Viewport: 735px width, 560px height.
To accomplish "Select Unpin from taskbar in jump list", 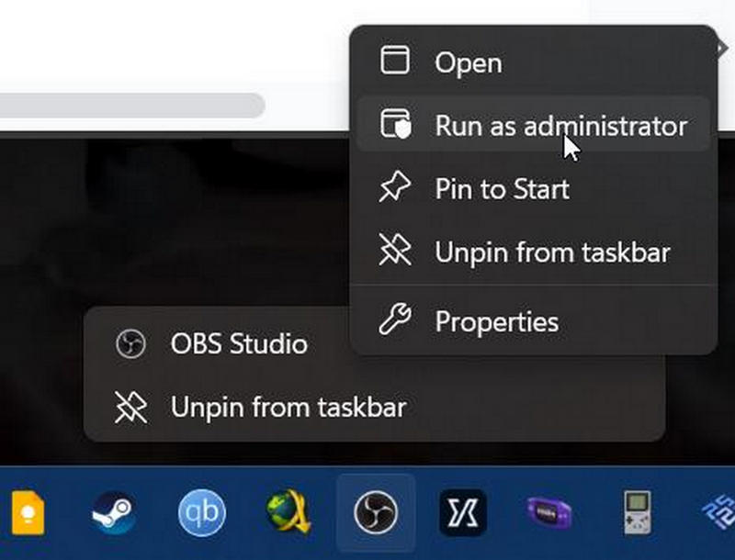I will 374,407.
